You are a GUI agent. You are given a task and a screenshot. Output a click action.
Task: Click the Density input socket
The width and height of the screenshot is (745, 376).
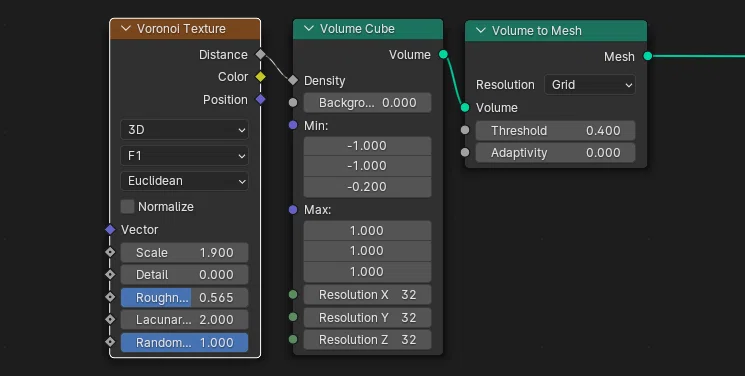(x=293, y=80)
